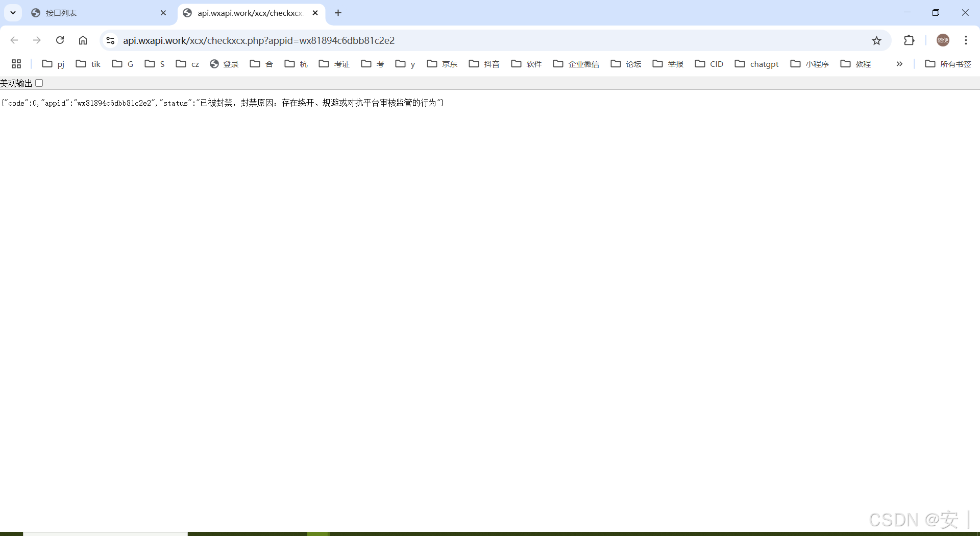
Task: Click the 登录 bookmark globe icon
Action: (x=214, y=64)
